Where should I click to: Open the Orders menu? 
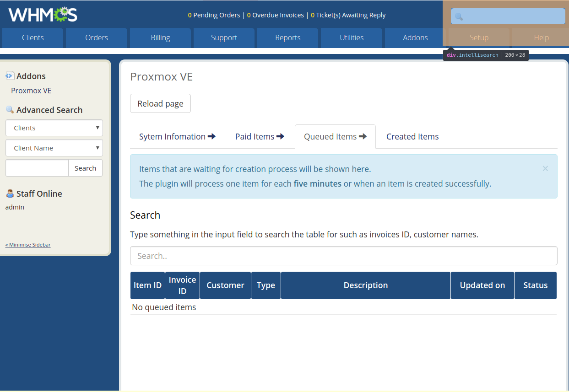click(x=97, y=38)
